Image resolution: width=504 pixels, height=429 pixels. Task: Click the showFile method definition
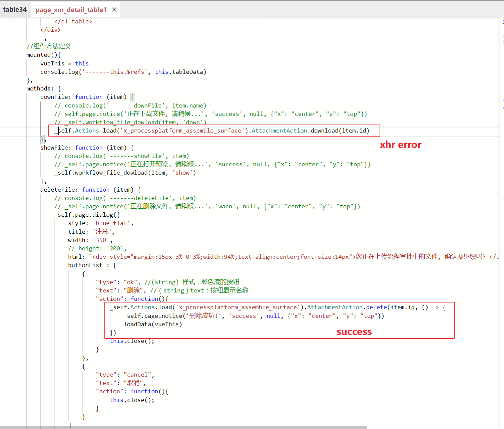pos(54,148)
